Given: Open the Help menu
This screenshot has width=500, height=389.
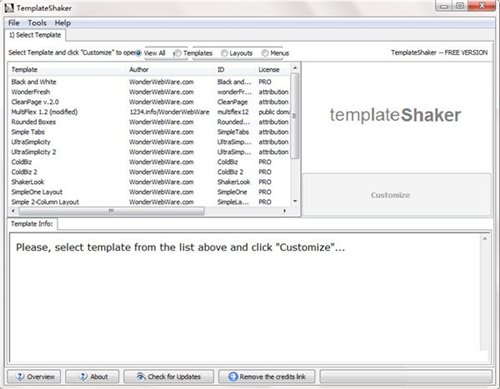Looking at the screenshot, I should click(x=63, y=23).
